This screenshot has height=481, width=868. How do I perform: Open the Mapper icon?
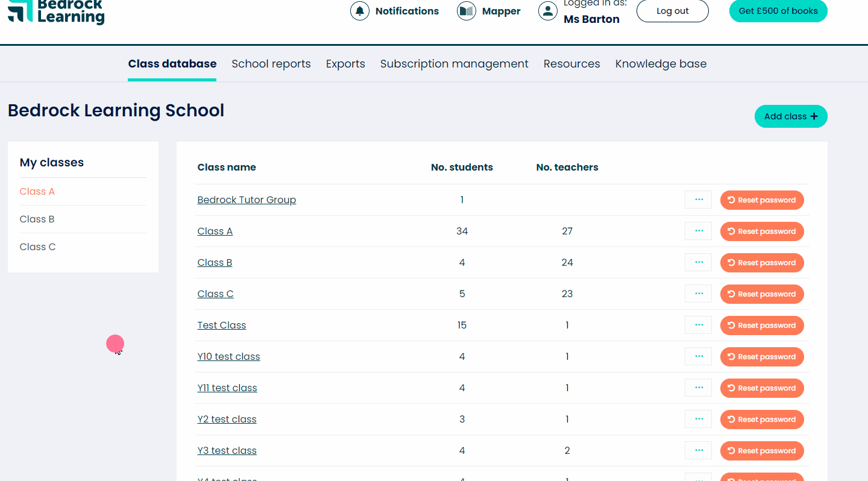[x=467, y=11]
